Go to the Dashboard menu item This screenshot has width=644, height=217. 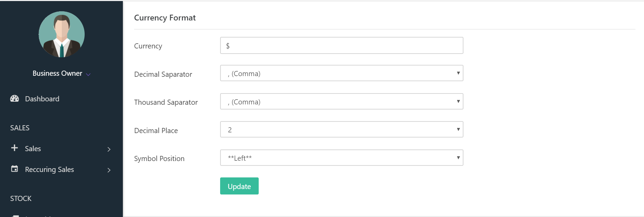[x=42, y=99]
